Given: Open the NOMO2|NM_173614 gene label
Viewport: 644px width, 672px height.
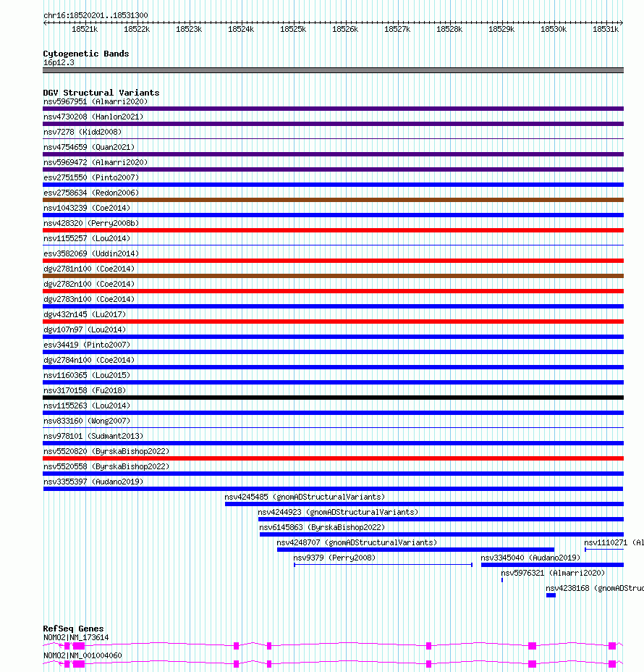Looking at the screenshot, I should pos(76,638).
